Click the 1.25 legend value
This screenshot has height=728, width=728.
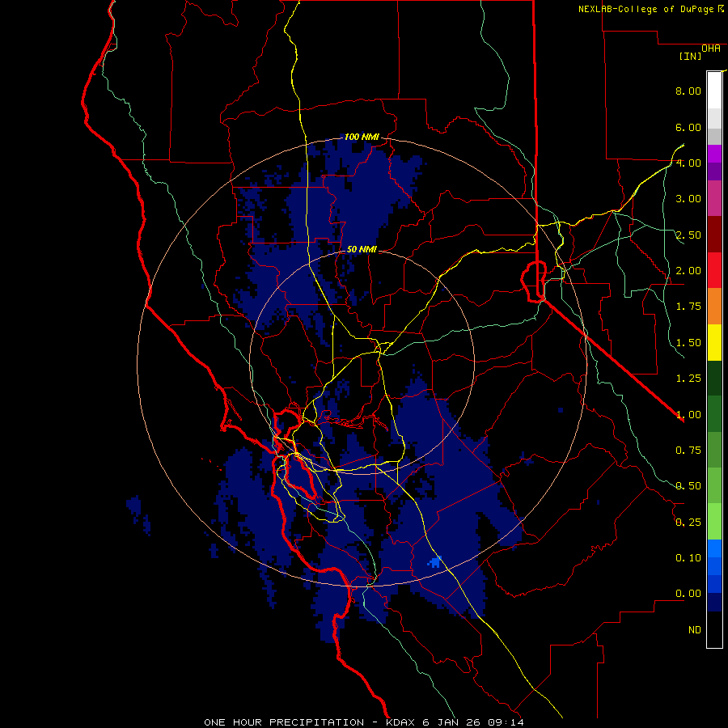coord(688,379)
